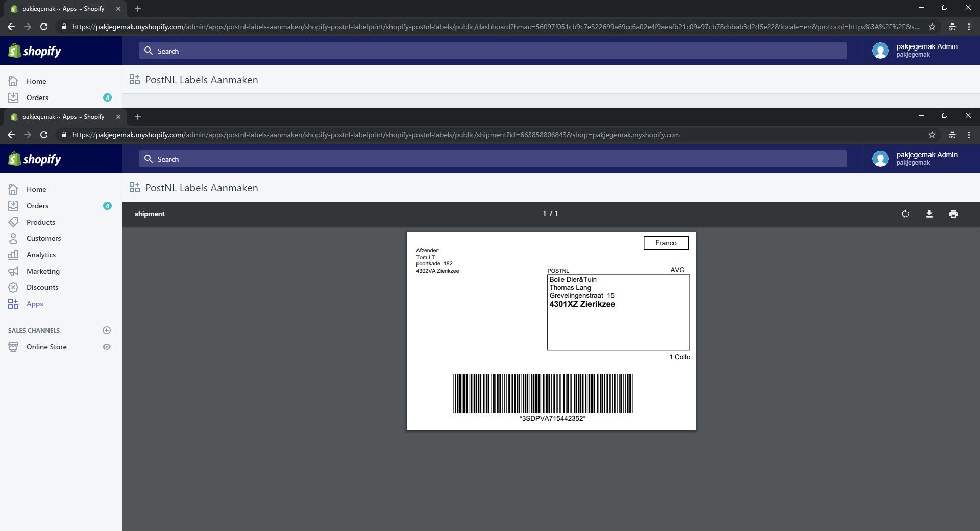The width and height of the screenshot is (980, 531).
Task: Go forward in front browser window
Action: coord(28,135)
